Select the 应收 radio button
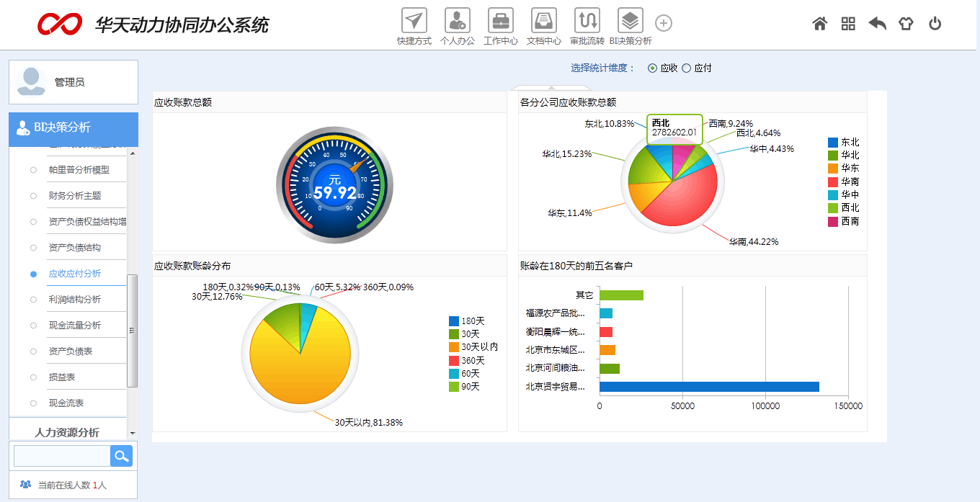Screen dimensions: 980x502 pyautogui.click(x=653, y=68)
